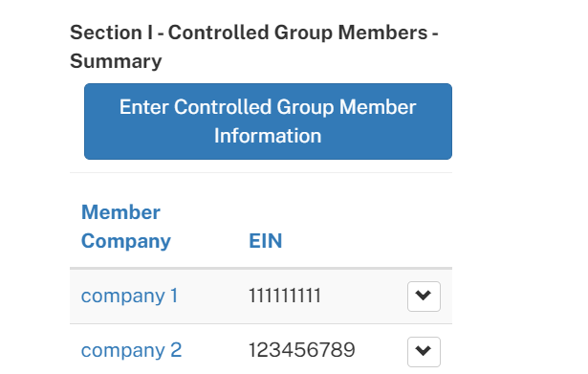Click the down-arrow icon beside 123456789
Image resolution: width=588 pixels, height=374 pixels.
pos(424,351)
